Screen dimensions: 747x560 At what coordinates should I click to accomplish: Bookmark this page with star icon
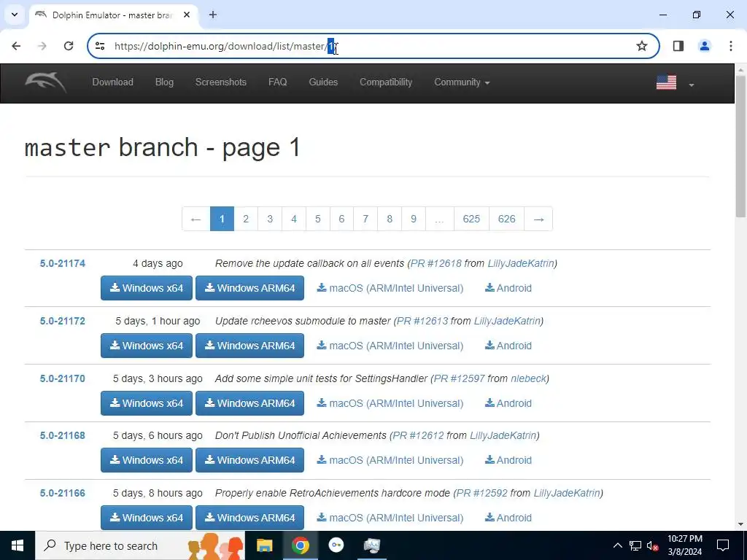click(642, 46)
